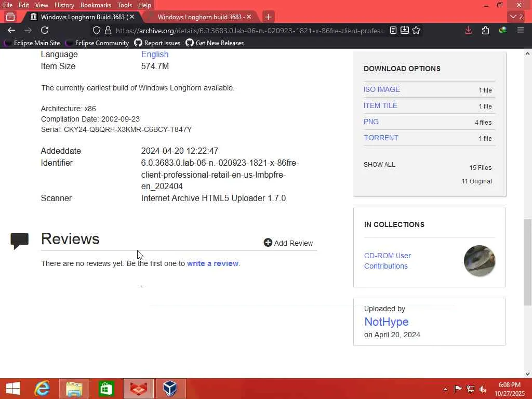
Task: Click the serial key text CKY24-Q8QRH-X3KMR-C6BCY-T847Y
Action: click(x=128, y=129)
